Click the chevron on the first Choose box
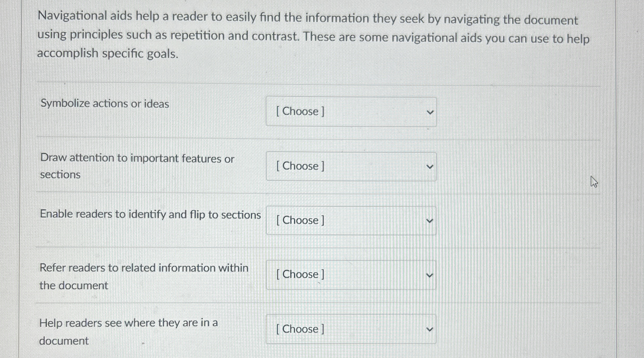This screenshot has height=358, width=644. [431, 112]
